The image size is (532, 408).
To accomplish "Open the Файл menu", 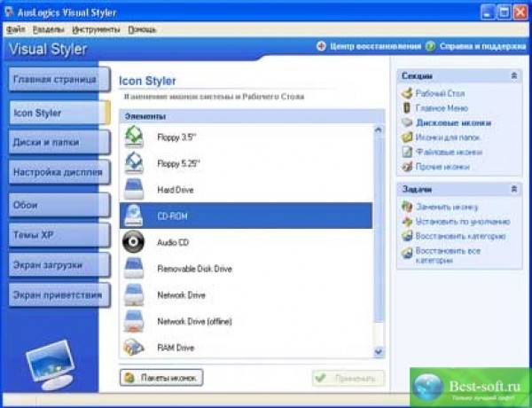I will pos(16,29).
